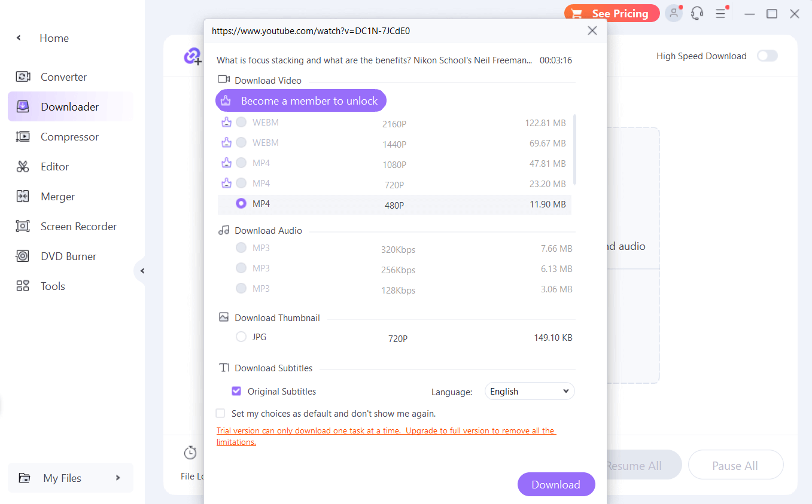Click the 11.90 MB size value
This screenshot has width=812, height=504.
pos(548,204)
